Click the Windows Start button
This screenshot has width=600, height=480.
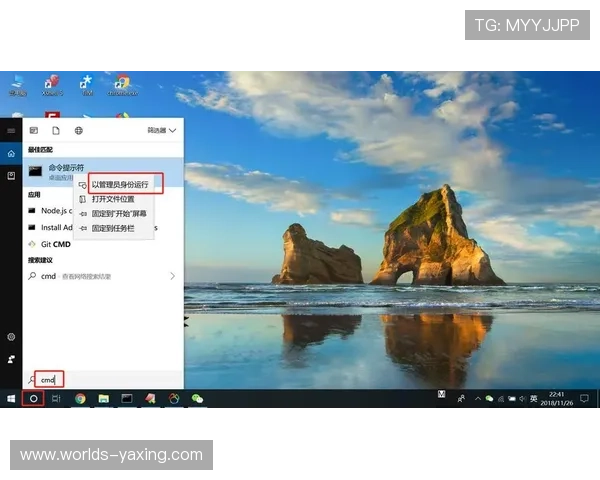point(11,398)
